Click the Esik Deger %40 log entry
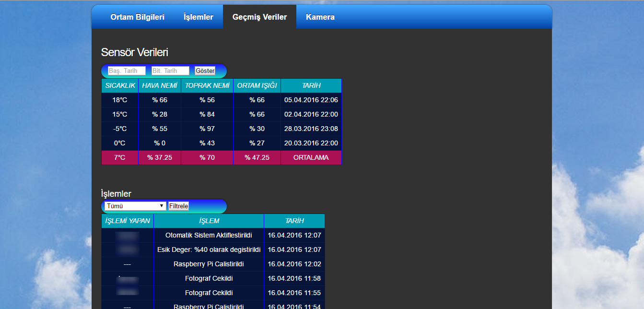 point(209,250)
